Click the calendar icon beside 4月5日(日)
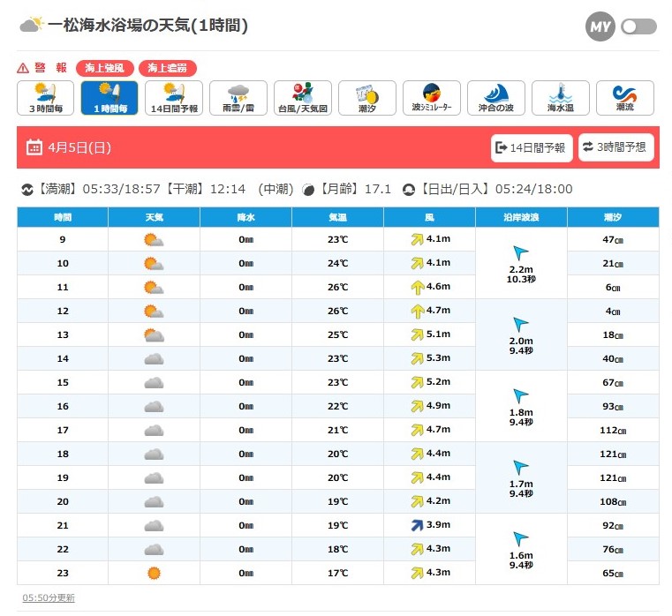 click(x=34, y=147)
